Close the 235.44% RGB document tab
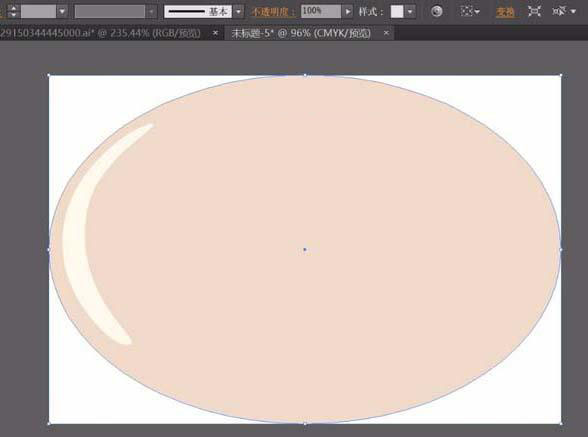 [x=215, y=33]
